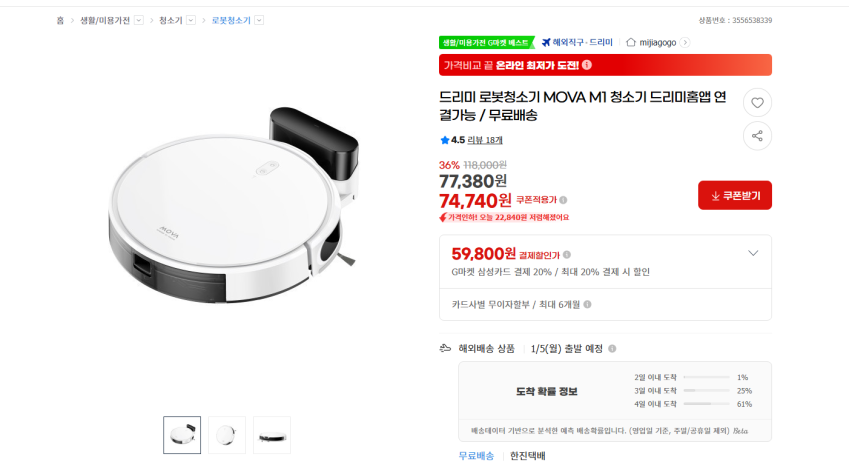849x468 pixels.
Task: Click info icon beside 결제할인가
Action: pos(567,255)
